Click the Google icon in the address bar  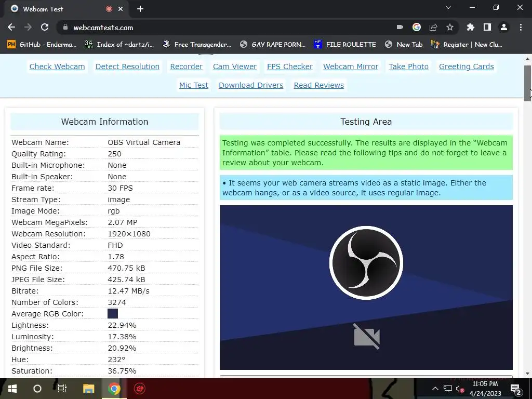[x=417, y=27]
